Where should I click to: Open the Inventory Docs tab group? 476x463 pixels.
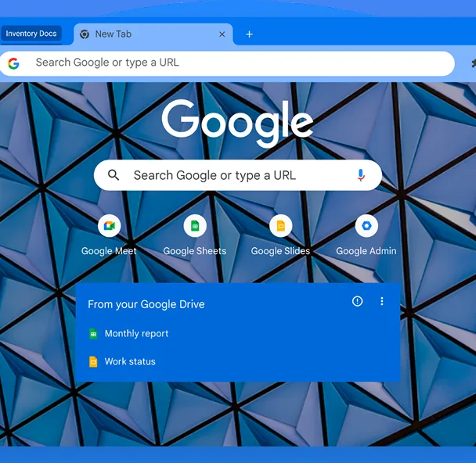pos(31,34)
